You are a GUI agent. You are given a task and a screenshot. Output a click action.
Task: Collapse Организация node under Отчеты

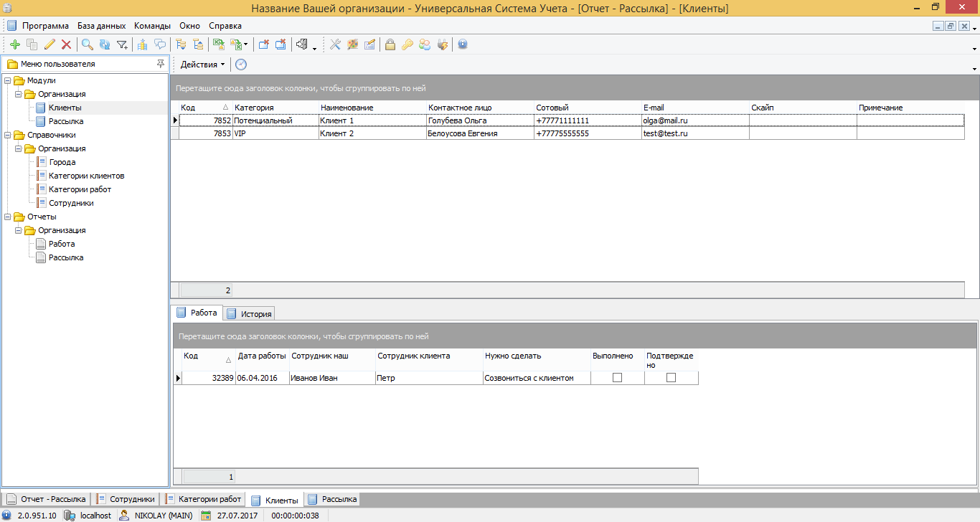(19, 231)
